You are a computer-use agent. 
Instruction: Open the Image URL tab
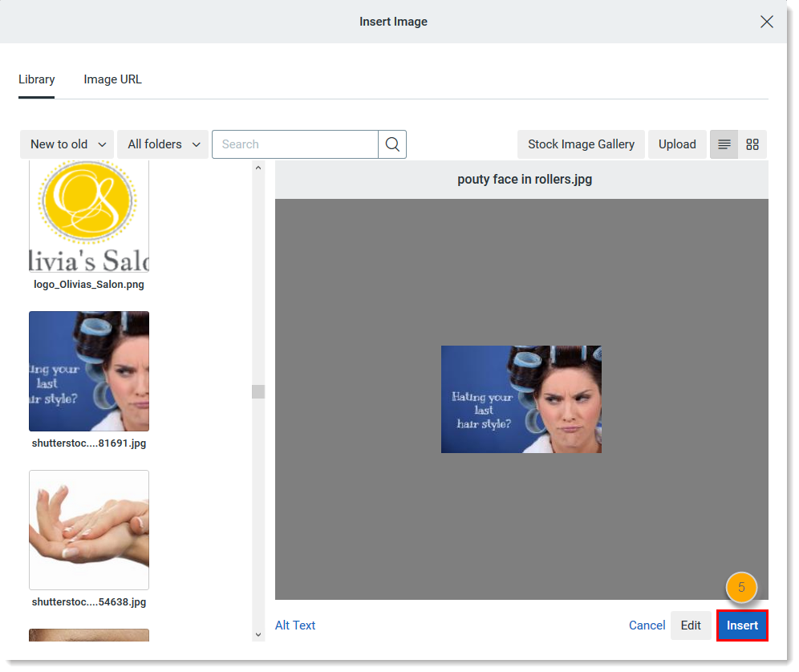tap(112, 79)
